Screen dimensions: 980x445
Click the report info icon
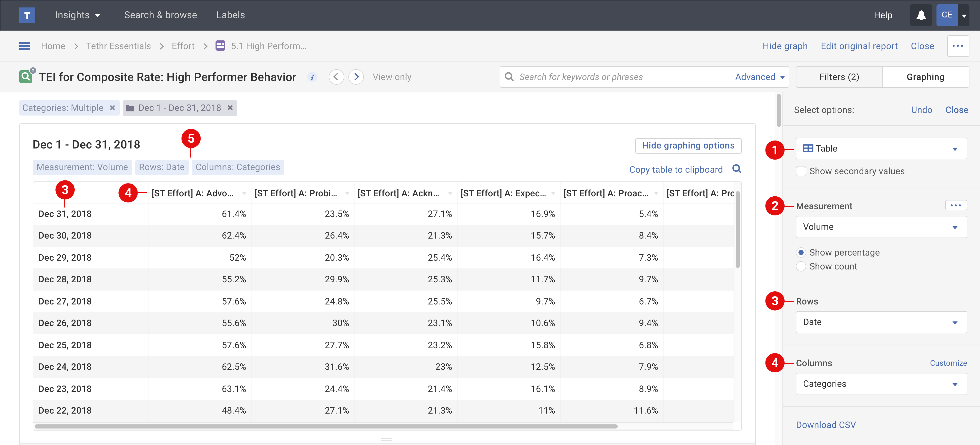coord(312,77)
